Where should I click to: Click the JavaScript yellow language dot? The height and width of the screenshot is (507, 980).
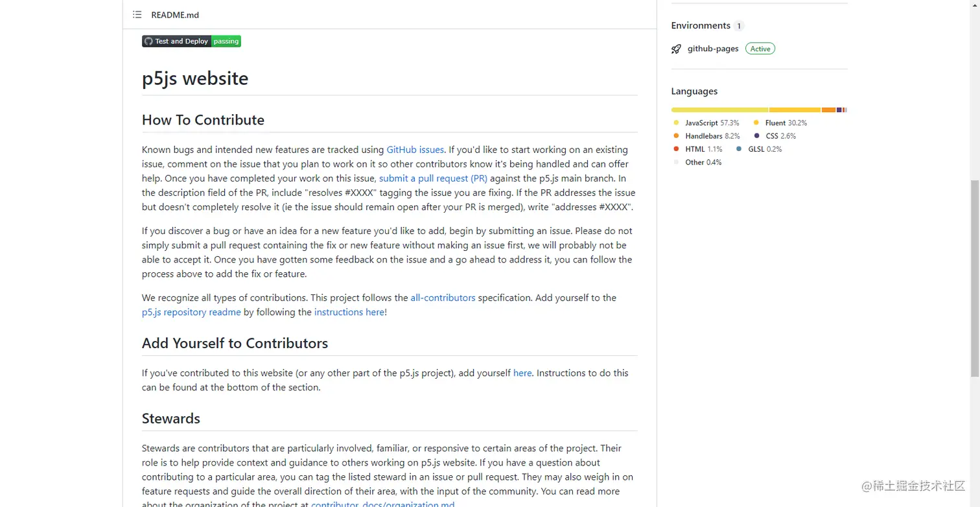[x=676, y=123]
